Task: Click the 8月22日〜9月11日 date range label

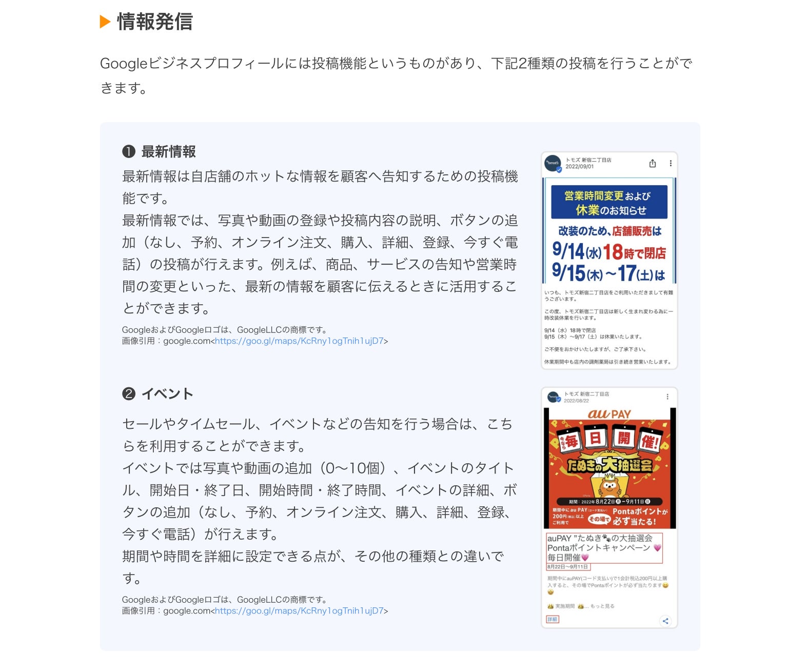Action: point(568,567)
